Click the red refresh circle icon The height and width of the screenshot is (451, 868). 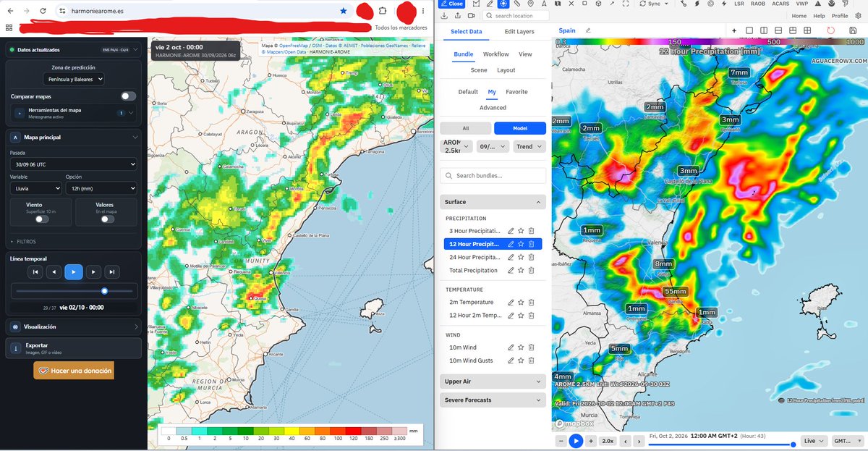coord(830,30)
